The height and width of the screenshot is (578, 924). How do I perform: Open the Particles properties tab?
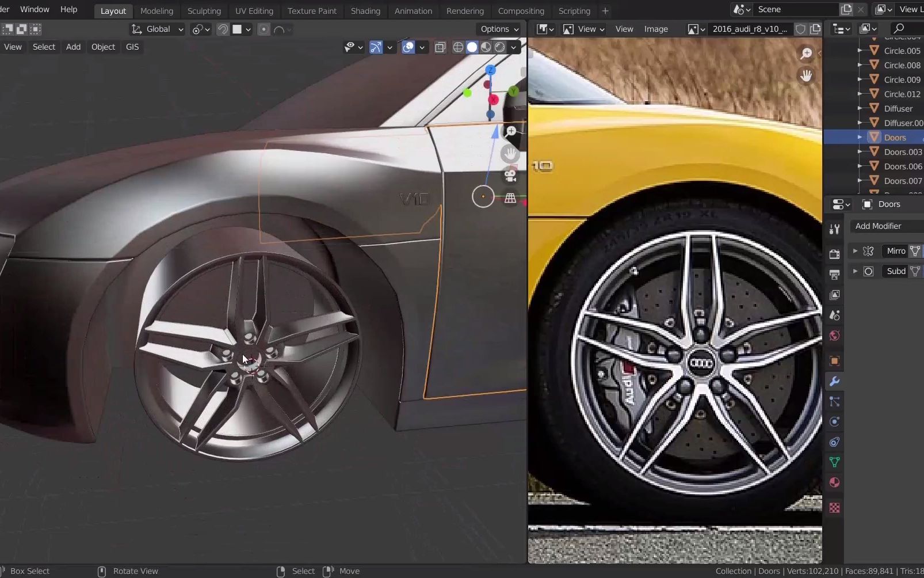pyautogui.click(x=834, y=401)
